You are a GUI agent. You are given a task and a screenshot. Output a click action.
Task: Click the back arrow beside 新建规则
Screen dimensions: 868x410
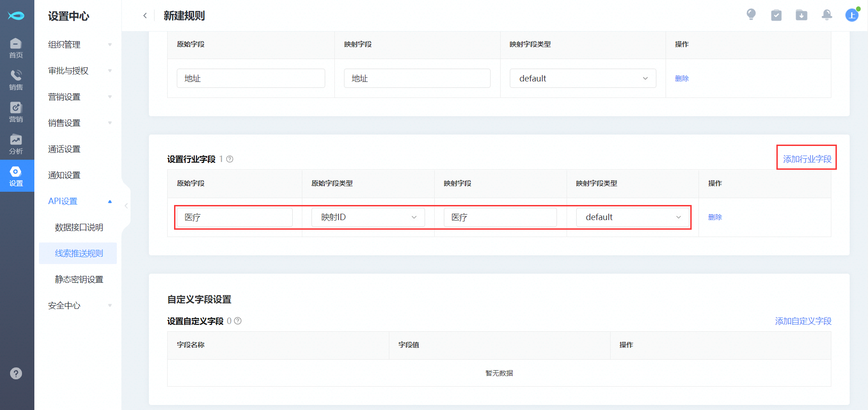point(145,16)
